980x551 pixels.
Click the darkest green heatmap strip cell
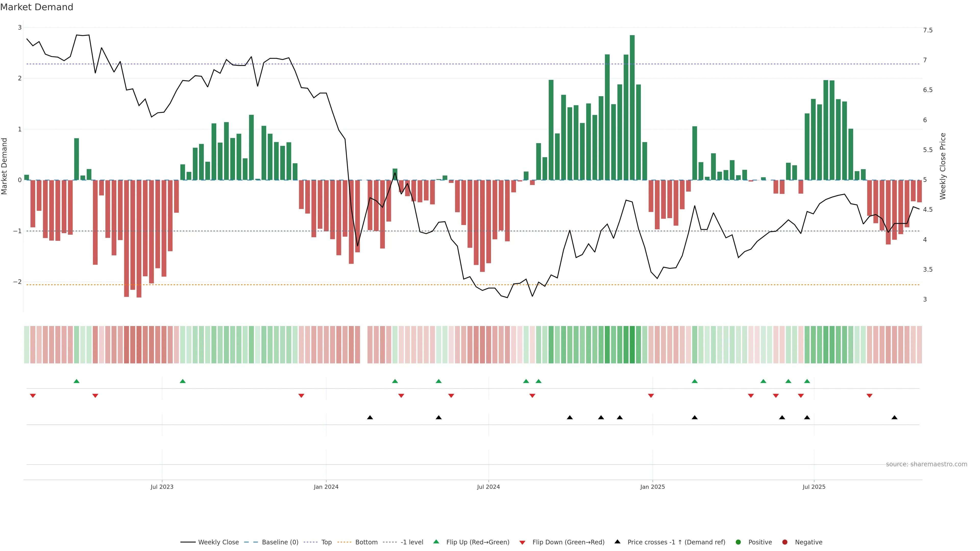[632, 344]
